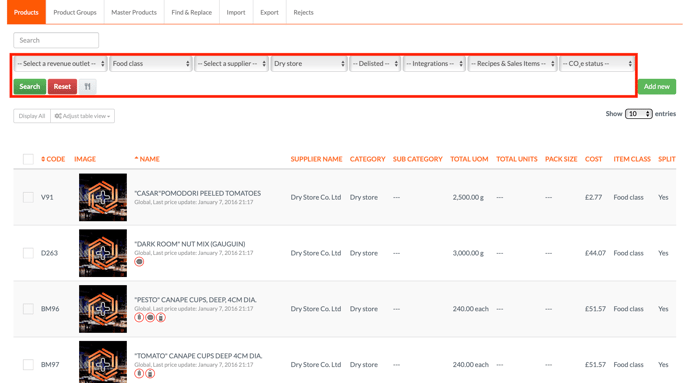Click product code V91
The height and width of the screenshot is (383, 688).
(x=47, y=197)
